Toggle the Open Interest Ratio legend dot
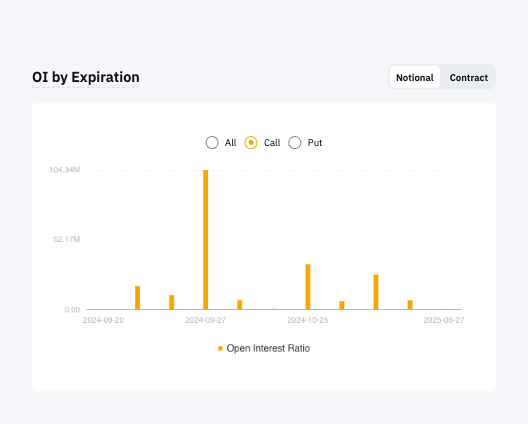 click(x=220, y=348)
